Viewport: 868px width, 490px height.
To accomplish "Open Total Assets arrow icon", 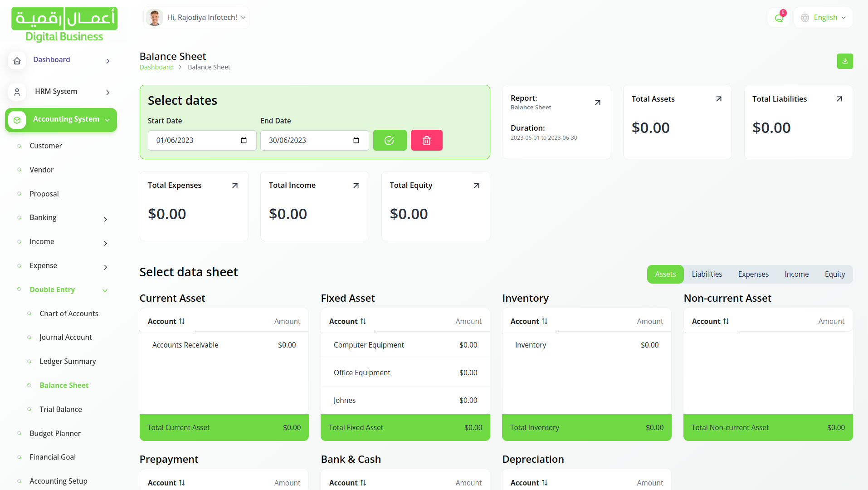I will (718, 99).
